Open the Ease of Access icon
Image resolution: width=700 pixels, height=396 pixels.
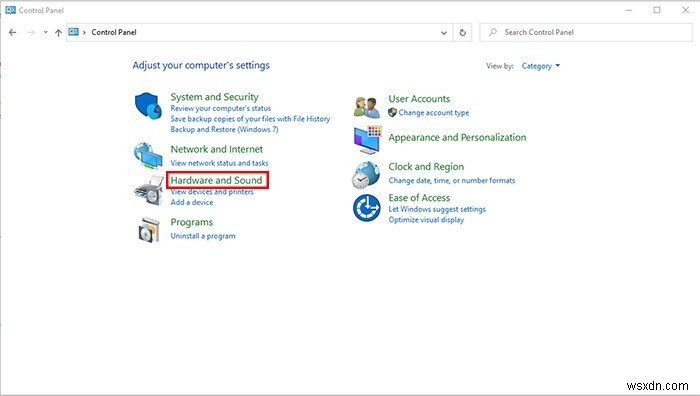[367, 208]
